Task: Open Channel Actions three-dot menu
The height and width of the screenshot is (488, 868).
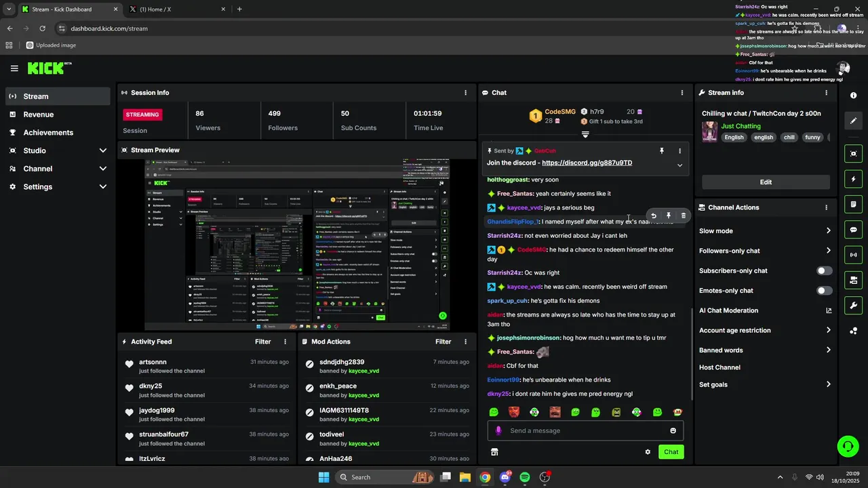Action: tap(826, 207)
